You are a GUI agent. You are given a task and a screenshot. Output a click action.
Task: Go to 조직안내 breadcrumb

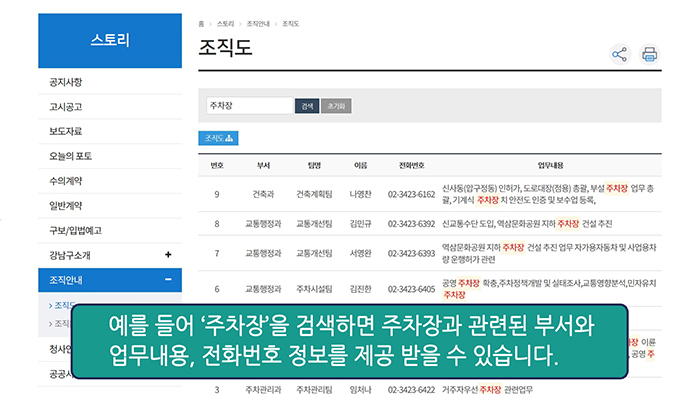pos(258,24)
